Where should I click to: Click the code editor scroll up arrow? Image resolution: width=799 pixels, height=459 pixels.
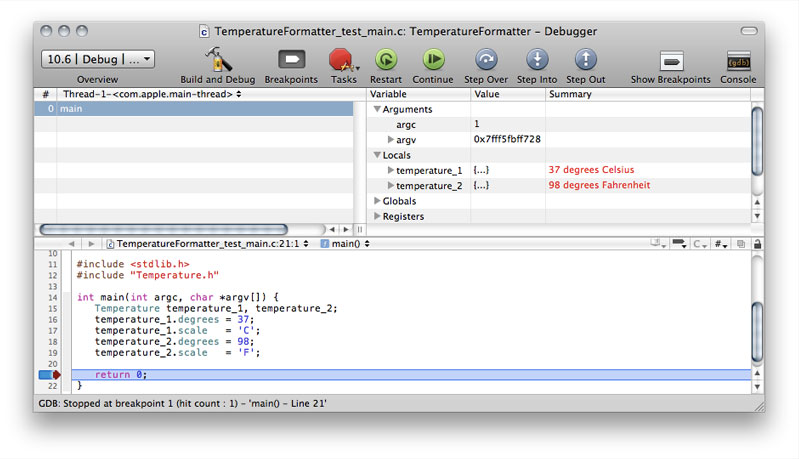[757, 373]
